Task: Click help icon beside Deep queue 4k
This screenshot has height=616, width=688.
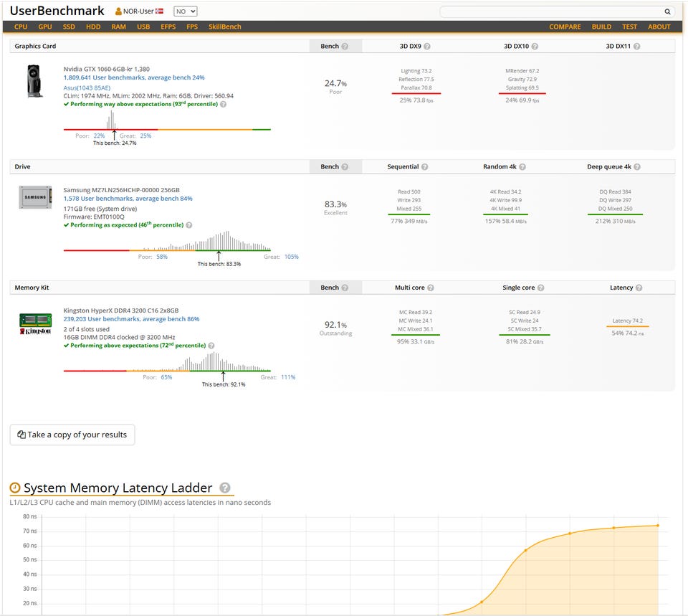Action: (637, 167)
